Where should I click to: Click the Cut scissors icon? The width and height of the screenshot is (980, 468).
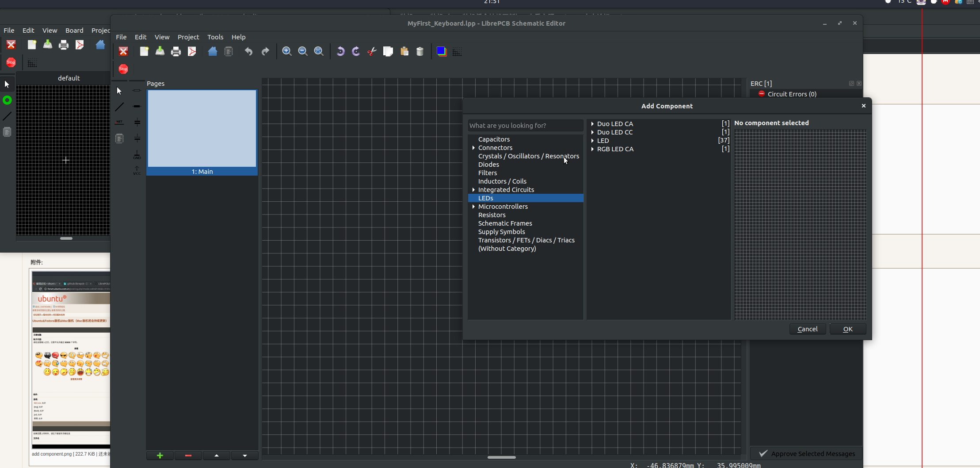click(x=372, y=52)
